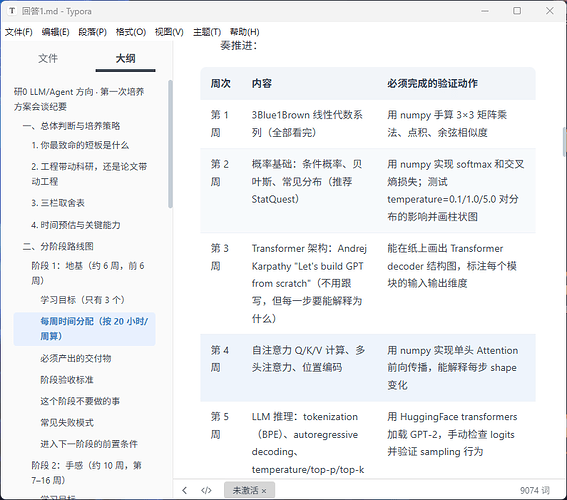Open the 格式(O) menu
567x500 pixels.
[x=131, y=32]
